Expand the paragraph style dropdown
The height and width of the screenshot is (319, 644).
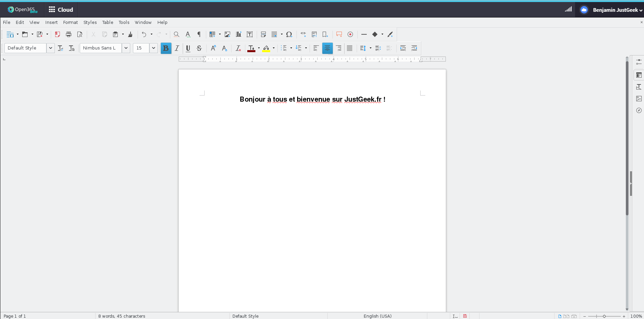click(x=50, y=48)
